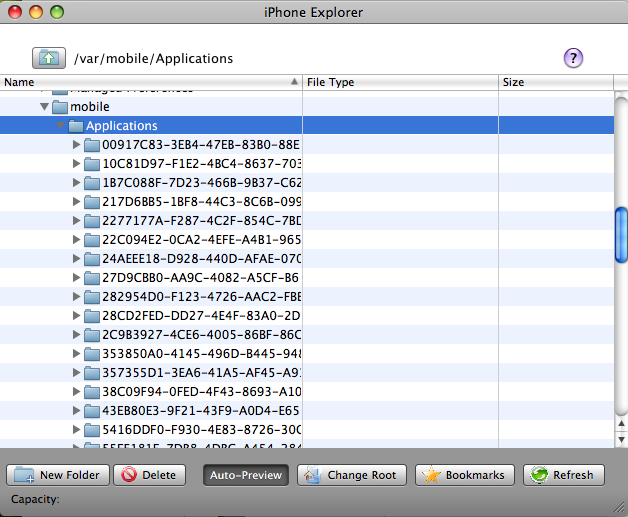Select the mobile folder name

coord(90,107)
